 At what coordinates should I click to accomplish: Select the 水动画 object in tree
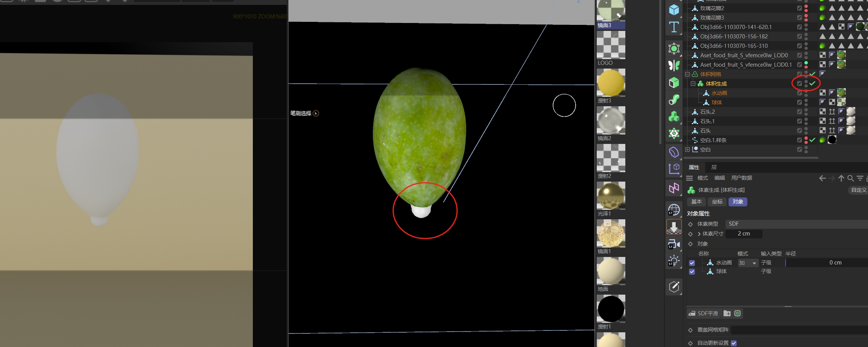pos(719,93)
